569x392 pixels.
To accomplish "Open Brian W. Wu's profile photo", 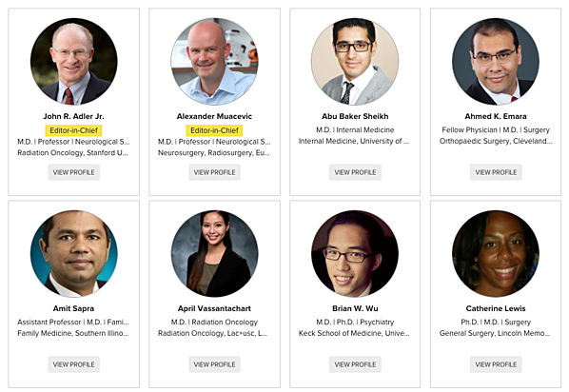I will 355,253.
